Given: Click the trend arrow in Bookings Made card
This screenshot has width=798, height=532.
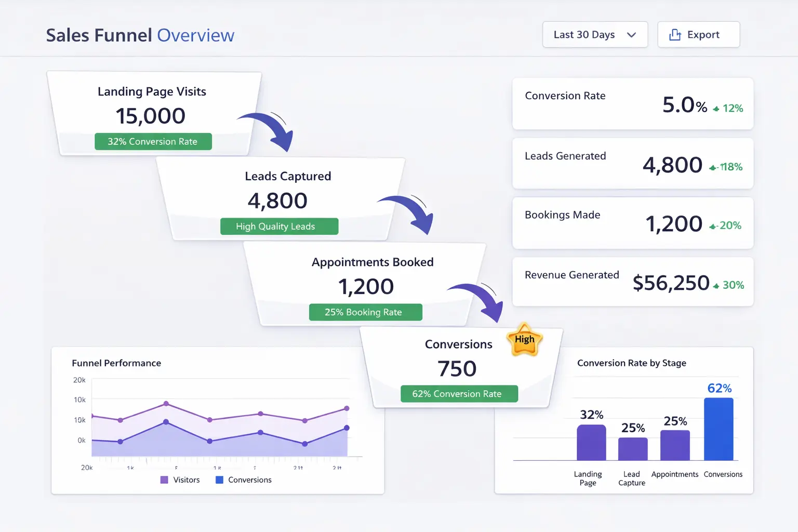Looking at the screenshot, I should point(713,227).
